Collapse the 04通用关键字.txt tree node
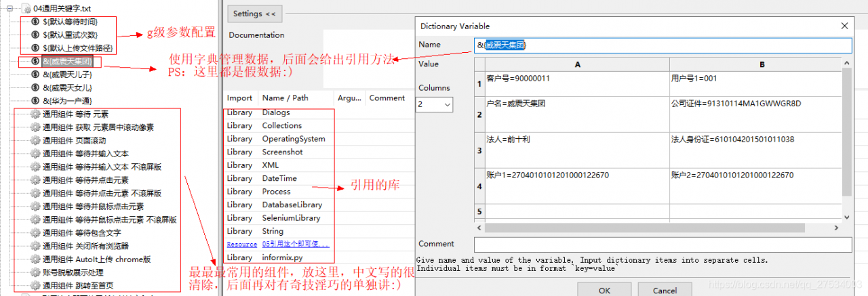Image resolution: width=868 pixels, height=296 pixels. click(x=10, y=8)
